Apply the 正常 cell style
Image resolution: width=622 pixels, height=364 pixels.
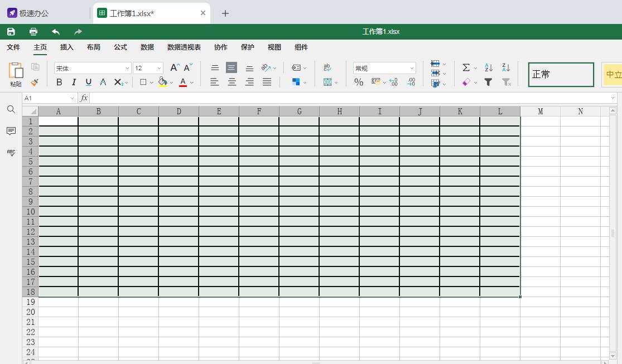pyautogui.click(x=560, y=74)
